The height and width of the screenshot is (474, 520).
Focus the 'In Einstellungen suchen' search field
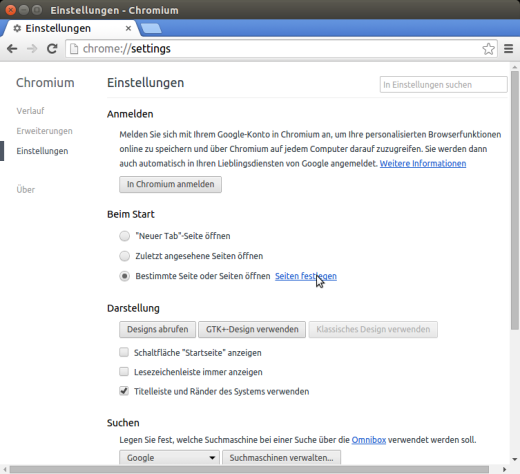click(444, 85)
